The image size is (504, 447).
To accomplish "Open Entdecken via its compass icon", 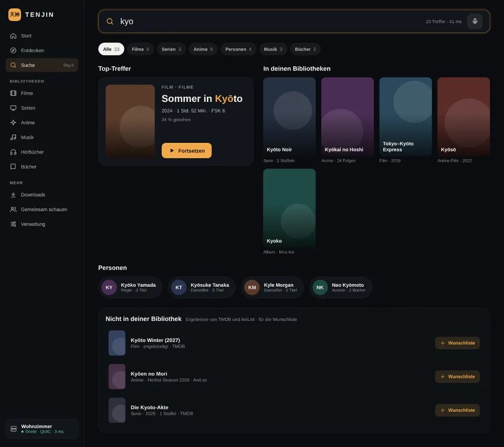I will click(13, 50).
